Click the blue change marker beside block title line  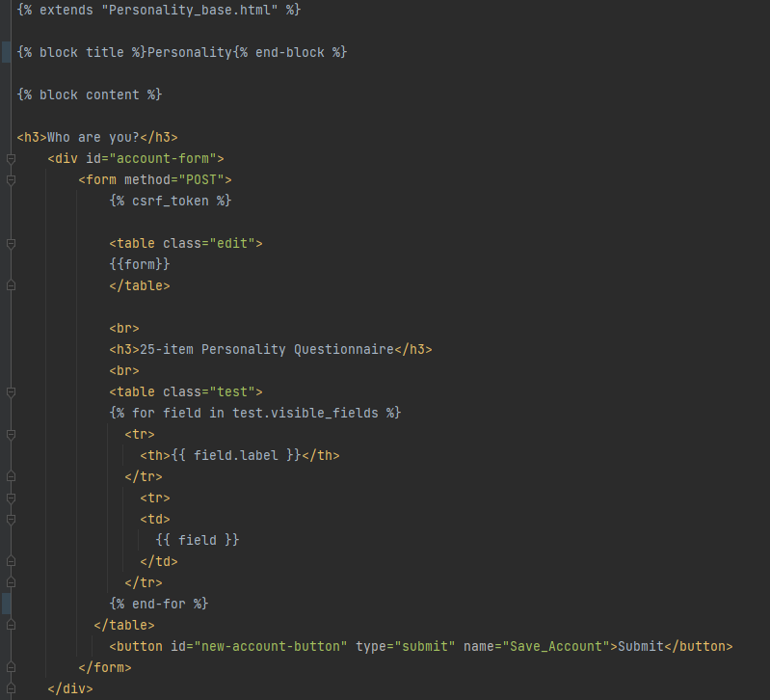(6, 53)
